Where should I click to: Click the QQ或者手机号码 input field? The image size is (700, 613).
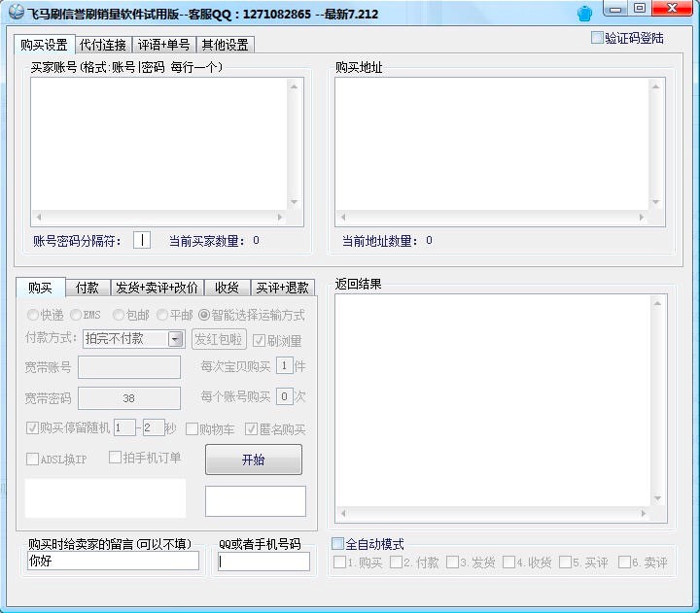(x=263, y=562)
